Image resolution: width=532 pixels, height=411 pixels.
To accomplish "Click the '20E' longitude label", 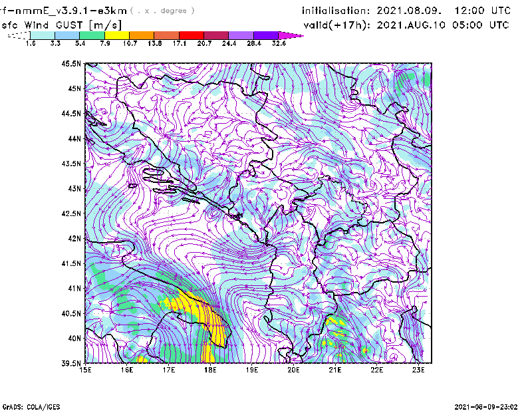I will click(x=293, y=370).
